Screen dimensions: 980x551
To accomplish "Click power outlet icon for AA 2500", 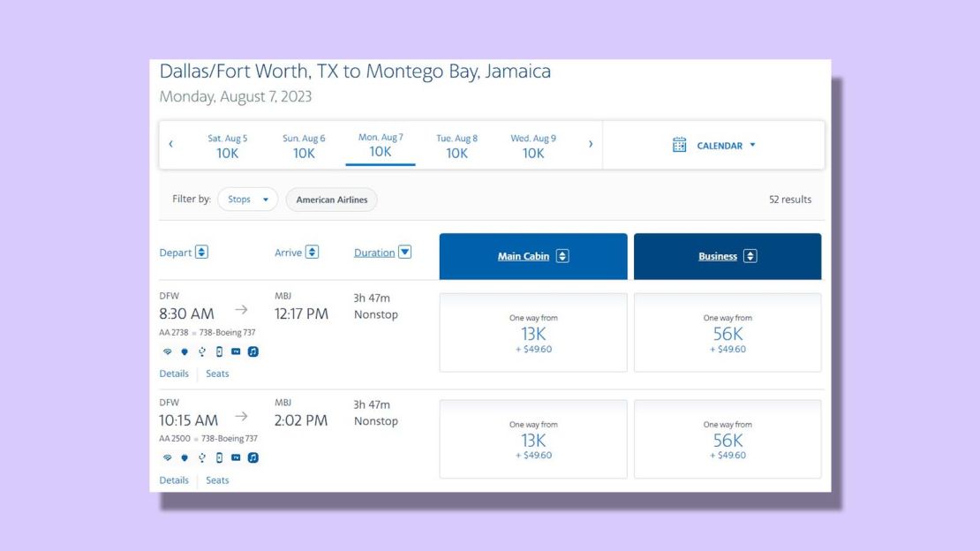I will pos(185,457).
